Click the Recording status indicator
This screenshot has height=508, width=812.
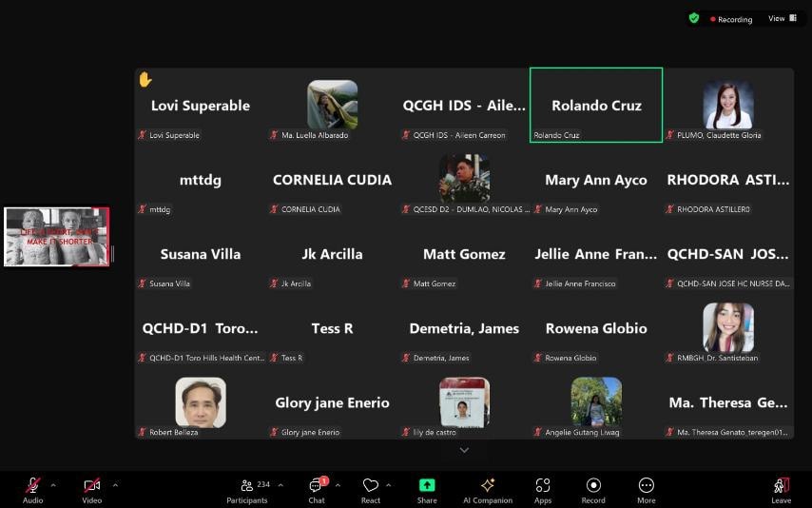click(x=731, y=19)
